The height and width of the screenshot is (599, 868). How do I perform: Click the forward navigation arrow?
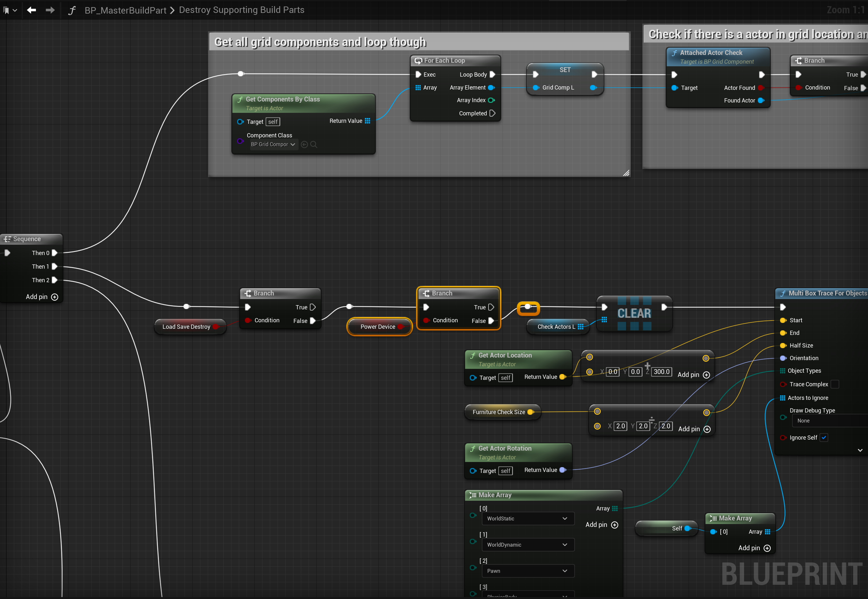(x=50, y=10)
